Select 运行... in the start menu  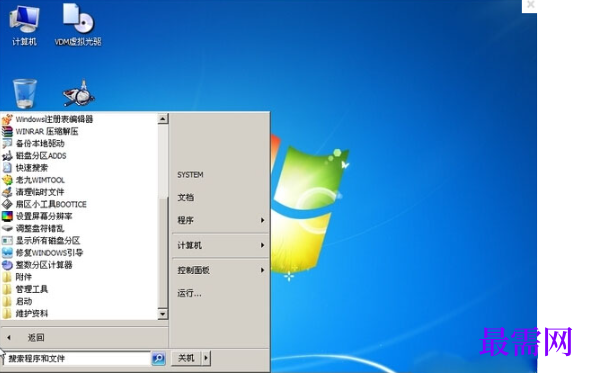pyautogui.click(x=189, y=293)
